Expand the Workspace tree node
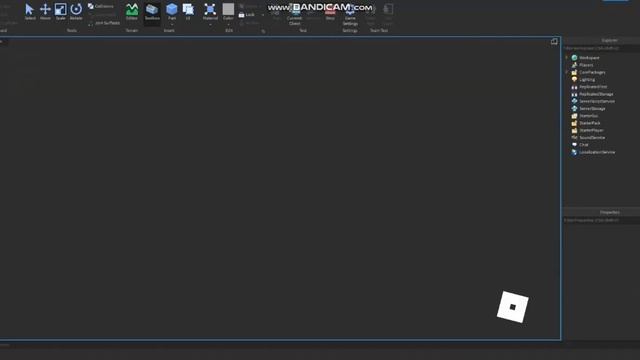The height and width of the screenshot is (360, 640). point(567,58)
